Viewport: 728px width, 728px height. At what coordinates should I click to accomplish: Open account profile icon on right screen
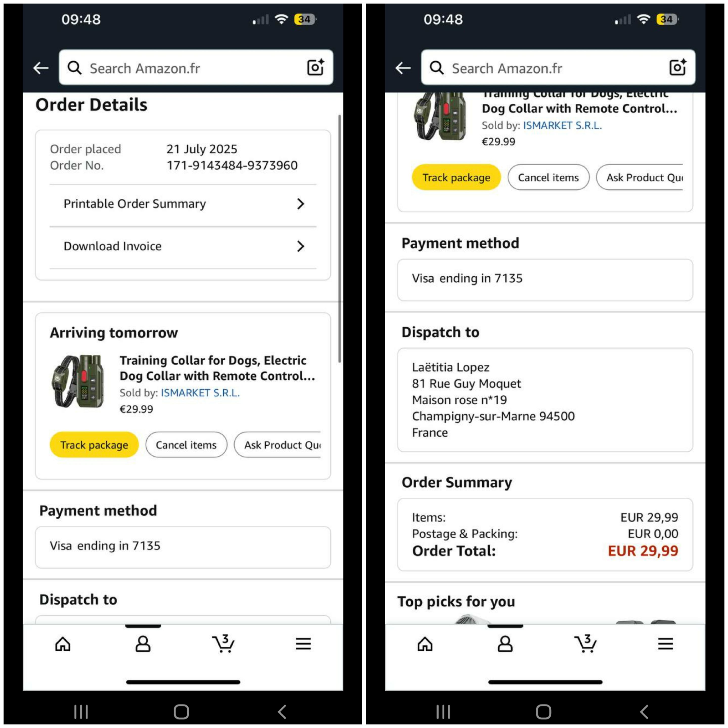click(x=505, y=644)
